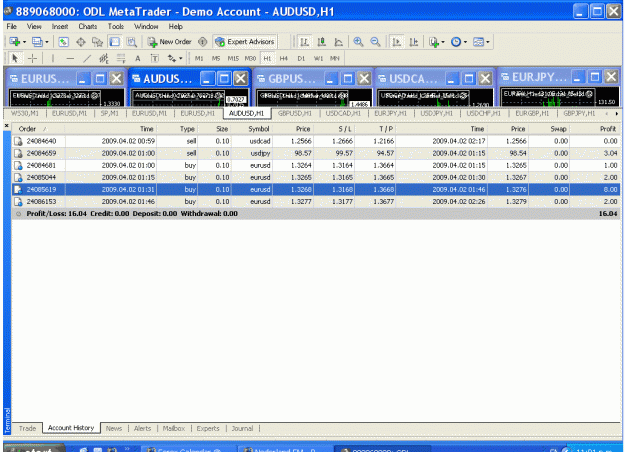Toggle the Chart Shift icon

click(414, 42)
